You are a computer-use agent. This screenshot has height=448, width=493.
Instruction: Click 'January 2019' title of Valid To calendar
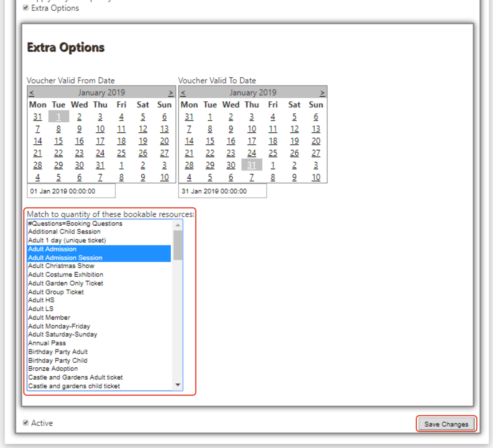(x=253, y=92)
